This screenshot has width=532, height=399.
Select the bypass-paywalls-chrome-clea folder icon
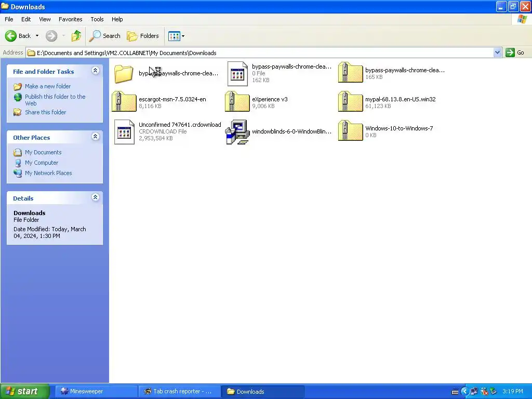[124, 73]
